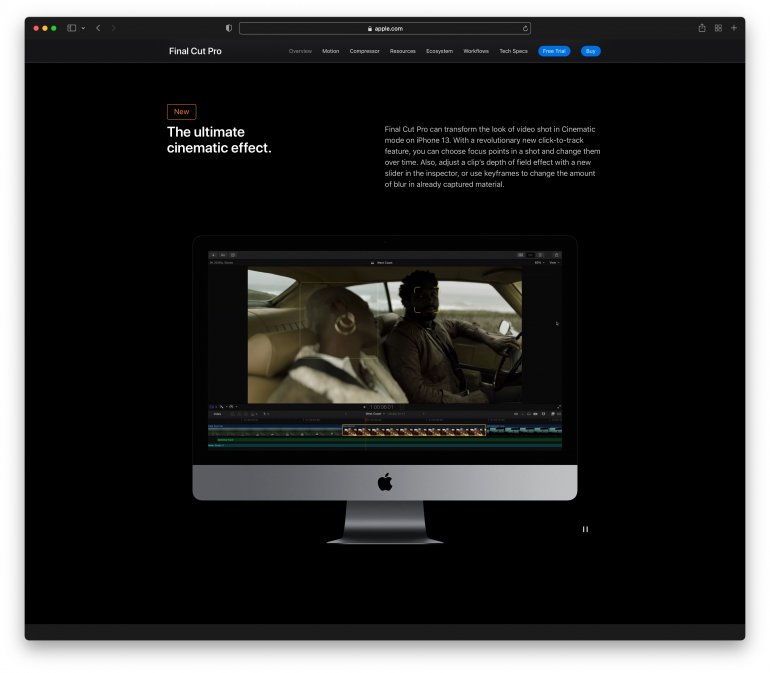
Task: Click the forward navigation arrow
Action: click(x=113, y=28)
